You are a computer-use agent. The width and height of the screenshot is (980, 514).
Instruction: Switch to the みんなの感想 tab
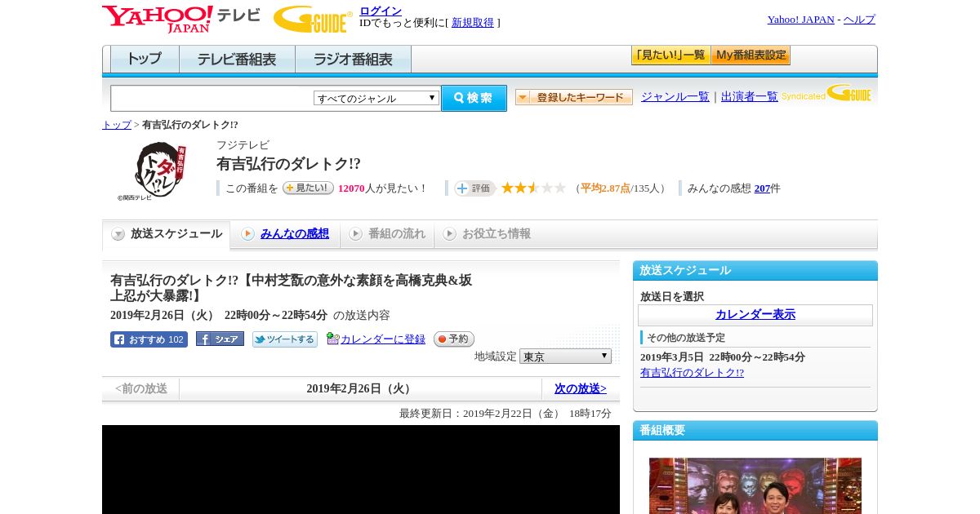[285, 234]
